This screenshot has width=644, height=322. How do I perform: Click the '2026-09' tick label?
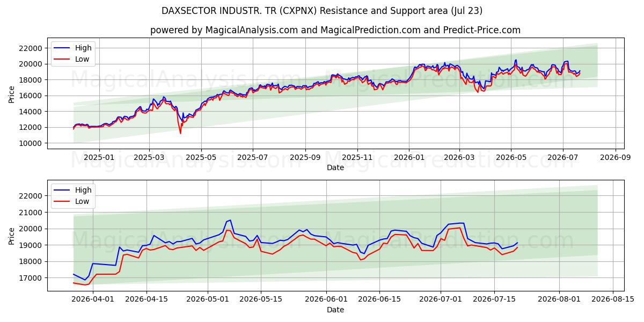[615, 158]
